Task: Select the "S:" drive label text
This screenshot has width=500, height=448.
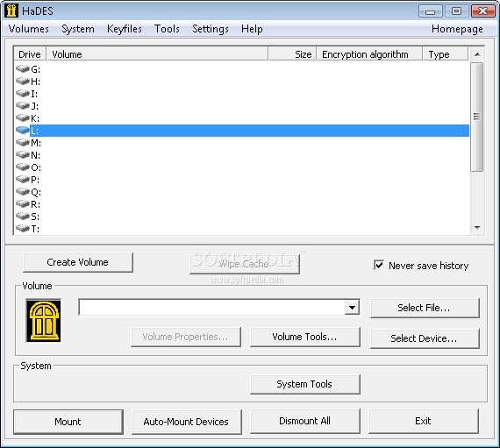Action: (35, 217)
